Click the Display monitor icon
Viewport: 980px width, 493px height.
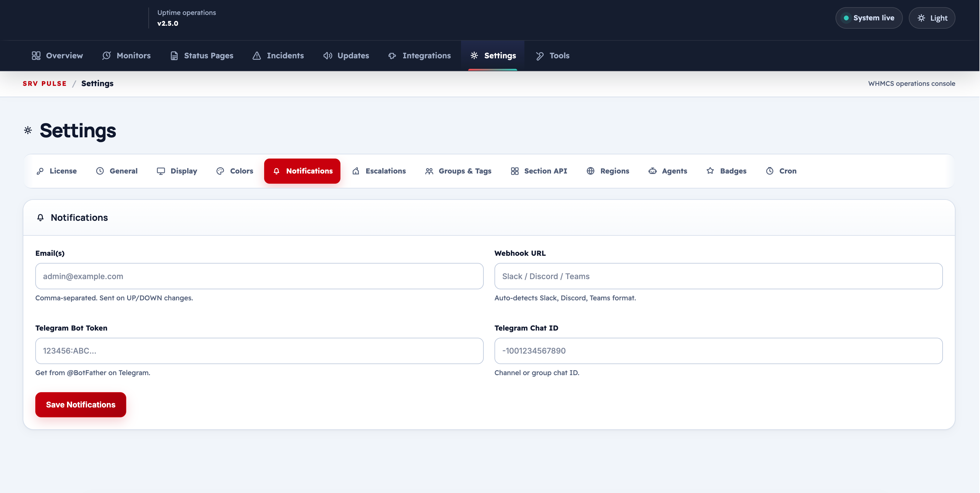161,171
